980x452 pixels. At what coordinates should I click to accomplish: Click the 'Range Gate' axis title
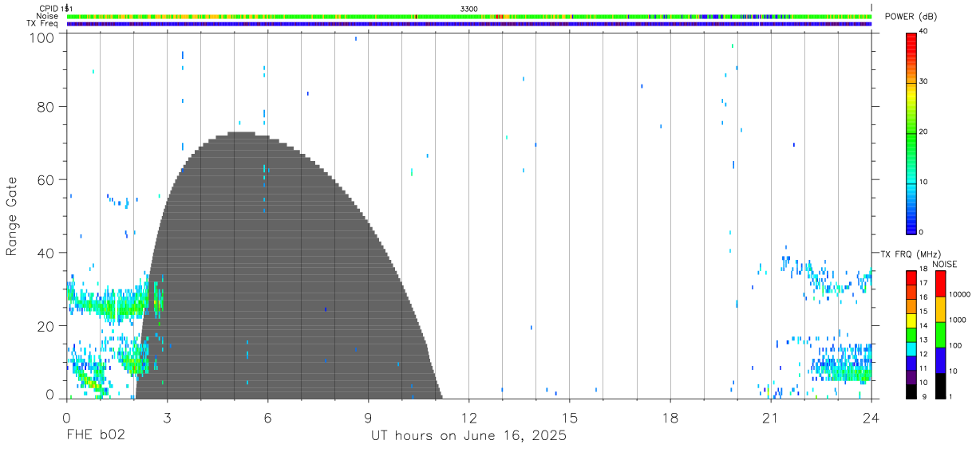coord(12,217)
